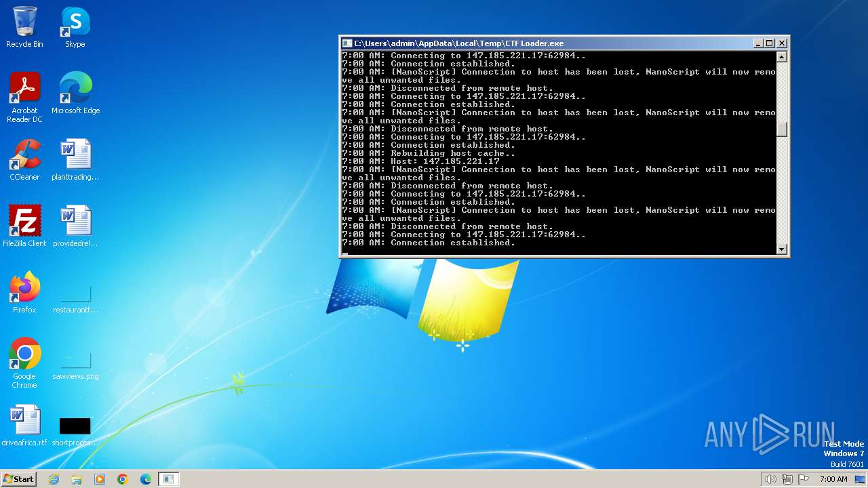Open Edge from the taskbar

click(146, 479)
